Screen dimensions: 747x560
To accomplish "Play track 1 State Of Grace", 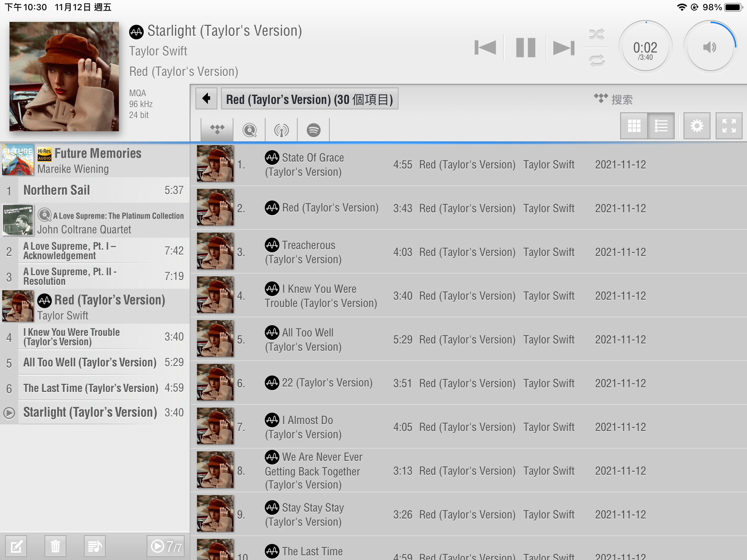I will (468, 164).
